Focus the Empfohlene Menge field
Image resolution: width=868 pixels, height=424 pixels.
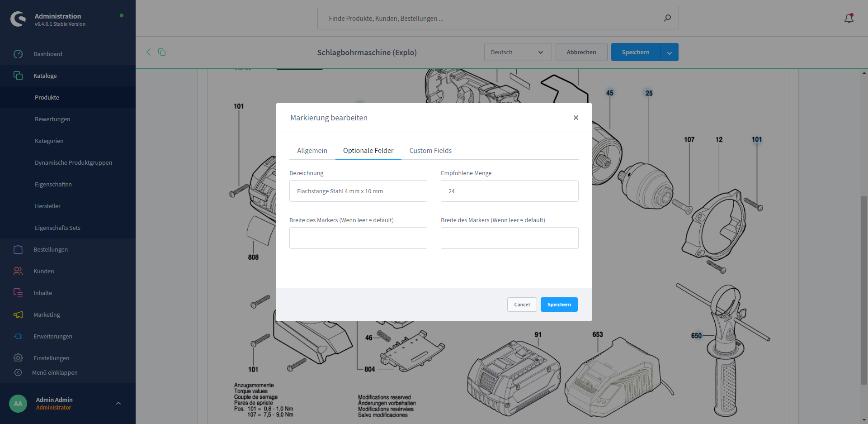pyautogui.click(x=509, y=191)
